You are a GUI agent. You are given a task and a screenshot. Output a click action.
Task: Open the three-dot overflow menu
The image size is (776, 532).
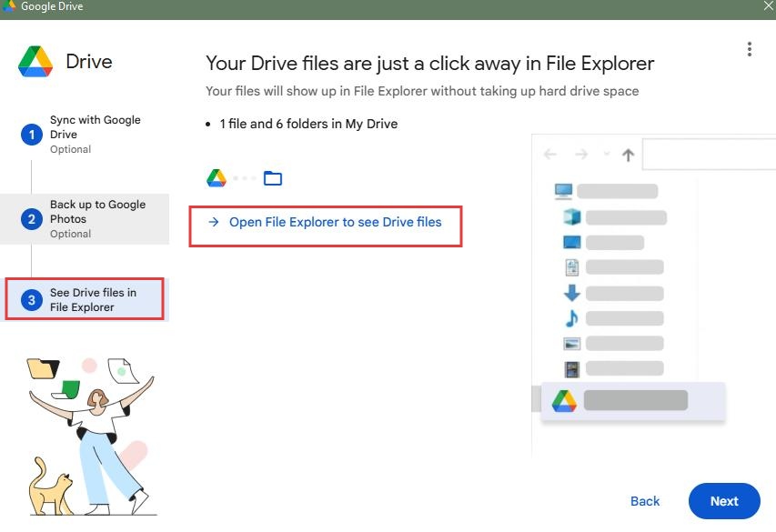[749, 49]
